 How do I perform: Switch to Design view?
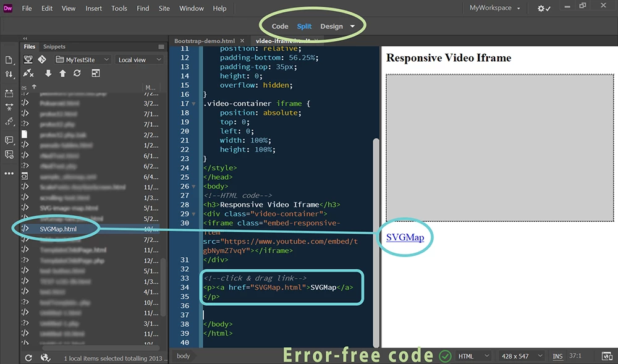(331, 27)
